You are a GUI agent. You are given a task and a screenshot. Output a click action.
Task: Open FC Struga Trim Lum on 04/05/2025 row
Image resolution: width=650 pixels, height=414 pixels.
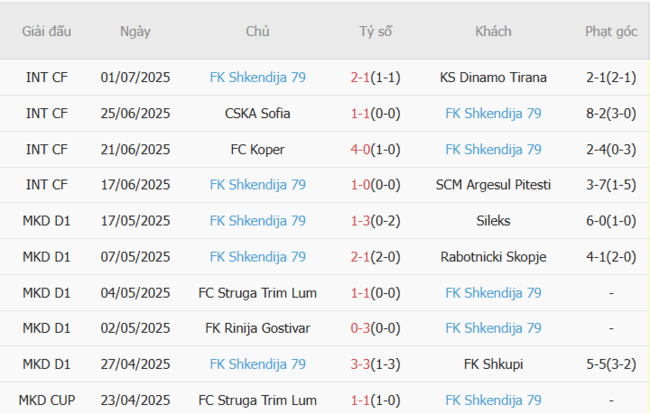(x=258, y=293)
